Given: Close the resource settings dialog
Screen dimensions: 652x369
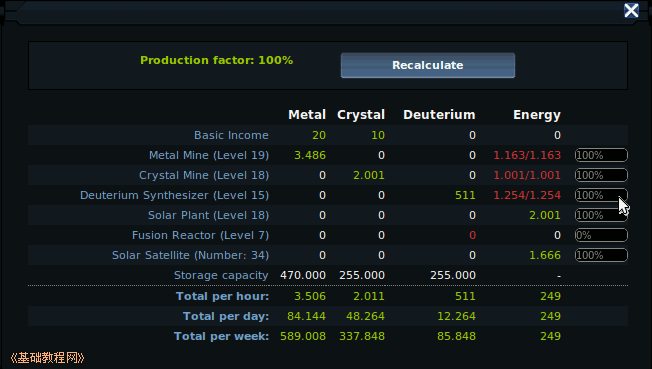Looking at the screenshot, I should tap(631, 10).
